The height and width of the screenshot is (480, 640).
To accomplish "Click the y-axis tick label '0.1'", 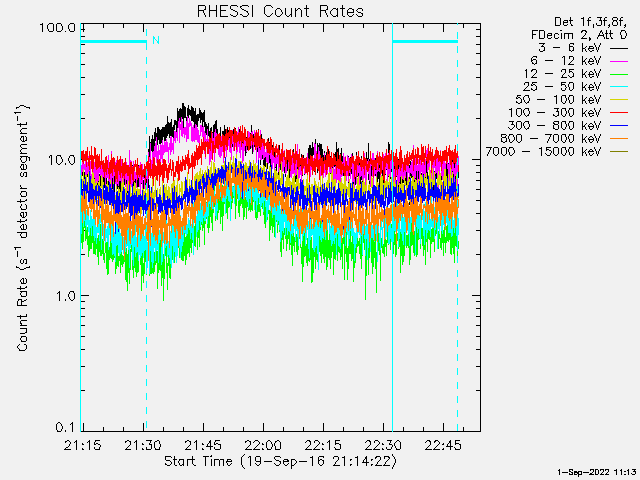I will point(65,427).
